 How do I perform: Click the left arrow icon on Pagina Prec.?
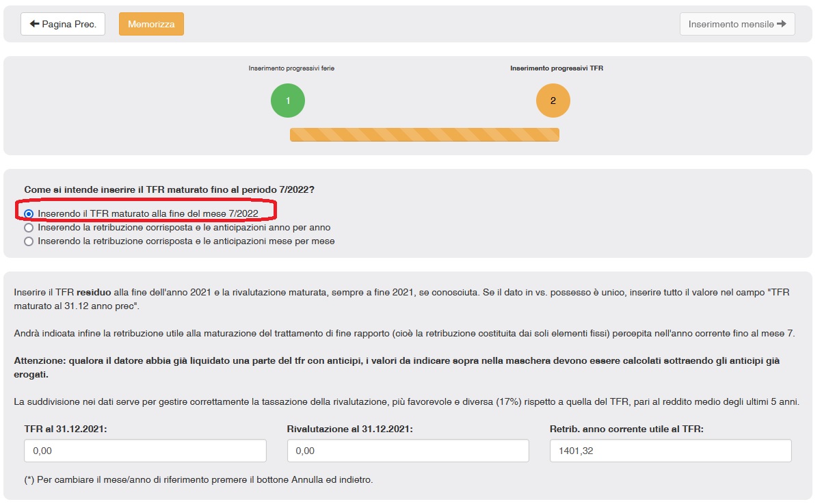pos(34,24)
